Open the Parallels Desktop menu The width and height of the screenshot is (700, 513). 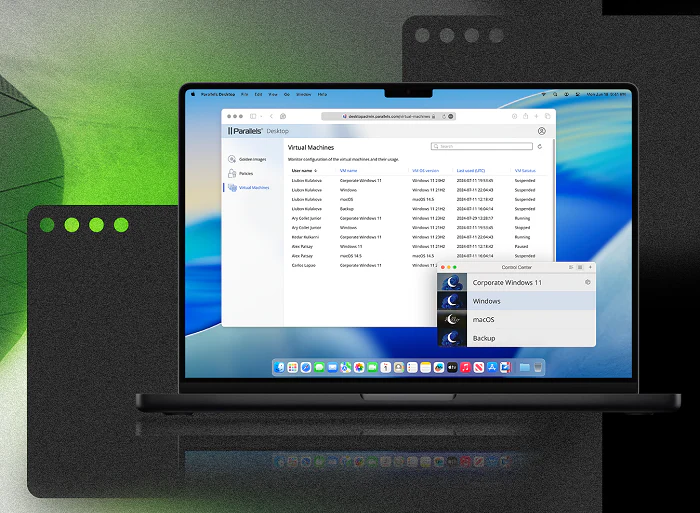click(218, 94)
